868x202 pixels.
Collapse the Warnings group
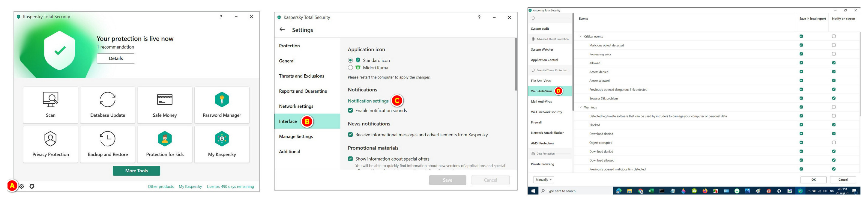click(x=580, y=107)
